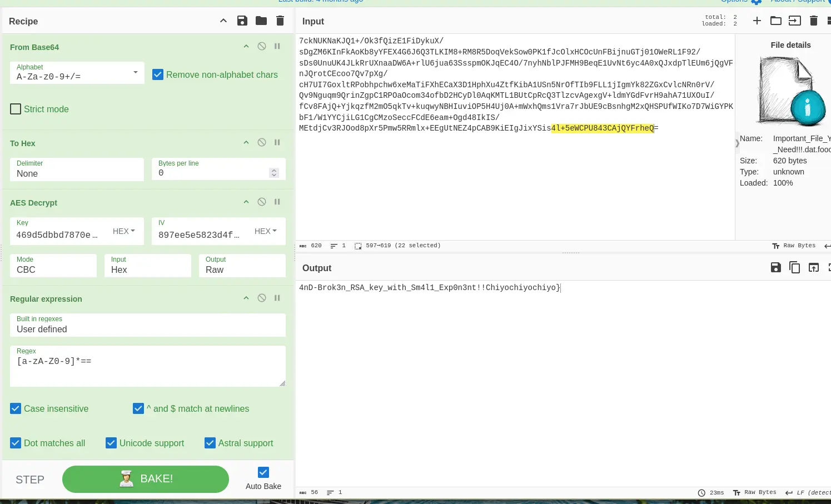Enable Strict mode checkbox

pos(16,109)
